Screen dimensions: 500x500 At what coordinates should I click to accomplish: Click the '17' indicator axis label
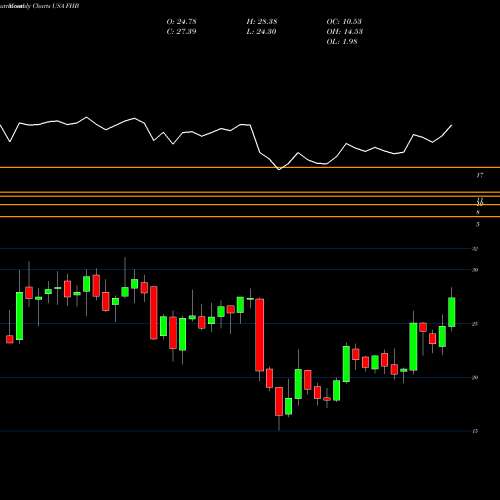tap(479, 175)
